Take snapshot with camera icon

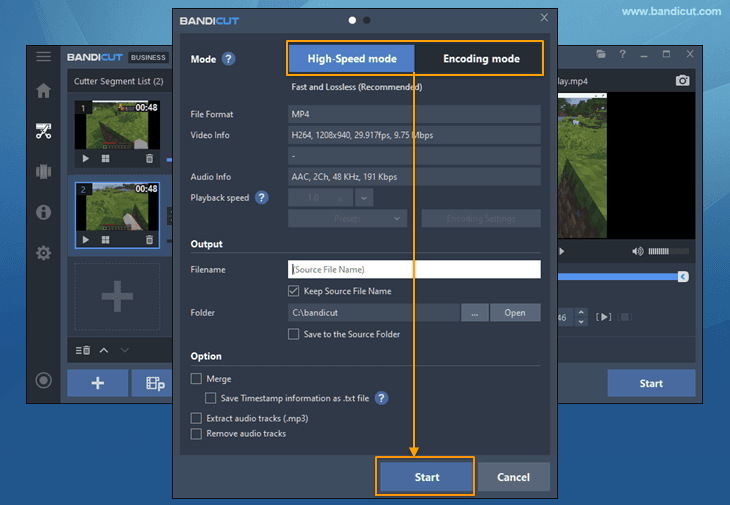tap(683, 81)
